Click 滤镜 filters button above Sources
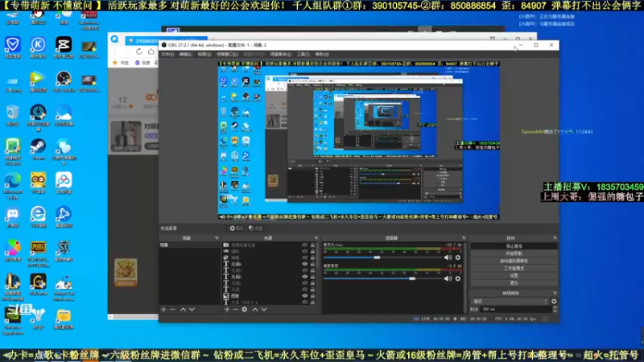 tap(255, 228)
